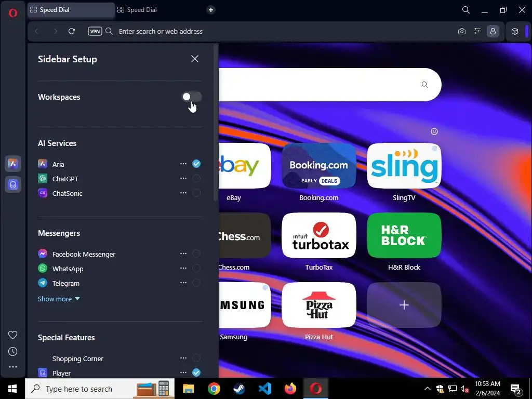Click the smiley feedback icon
The image size is (532, 399).
(x=434, y=131)
